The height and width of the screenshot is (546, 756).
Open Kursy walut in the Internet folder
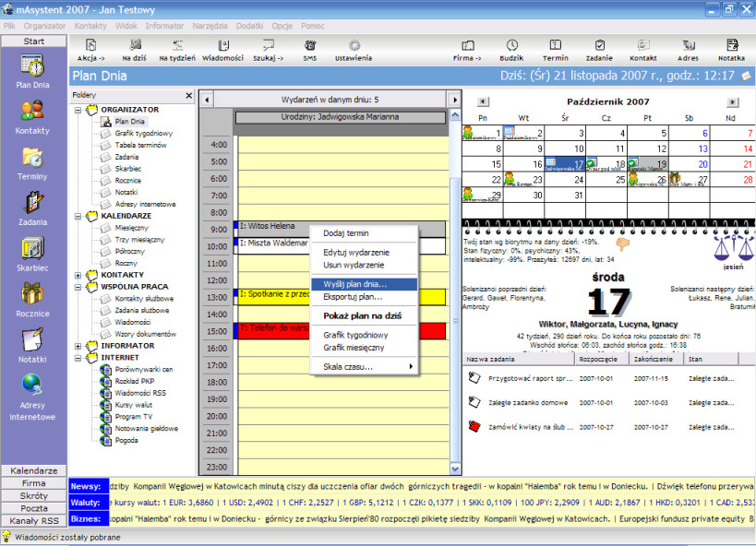point(134,405)
